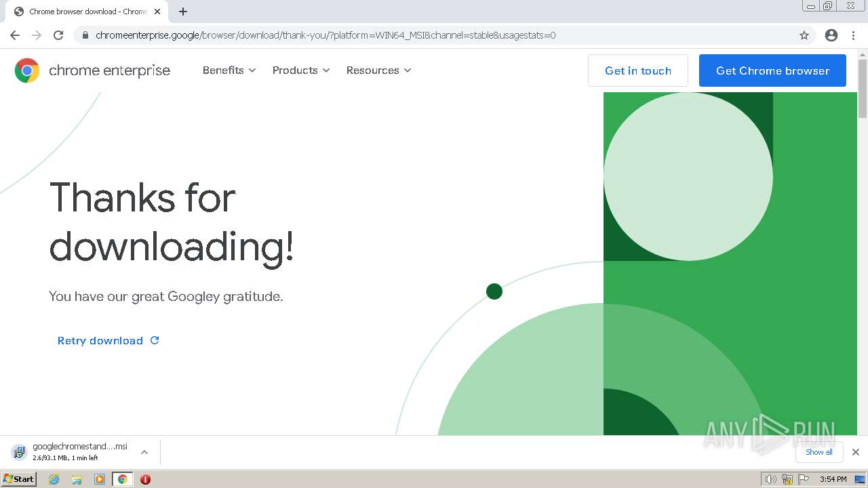
Task: Expand the Benefits menu
Action: pos(229,70)
